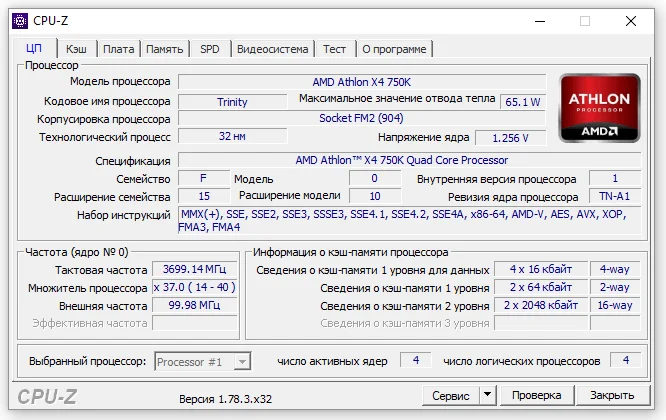Click the 16-way associativity value
The width and height of the screenshot is (666, 420).
coord(615,305)
